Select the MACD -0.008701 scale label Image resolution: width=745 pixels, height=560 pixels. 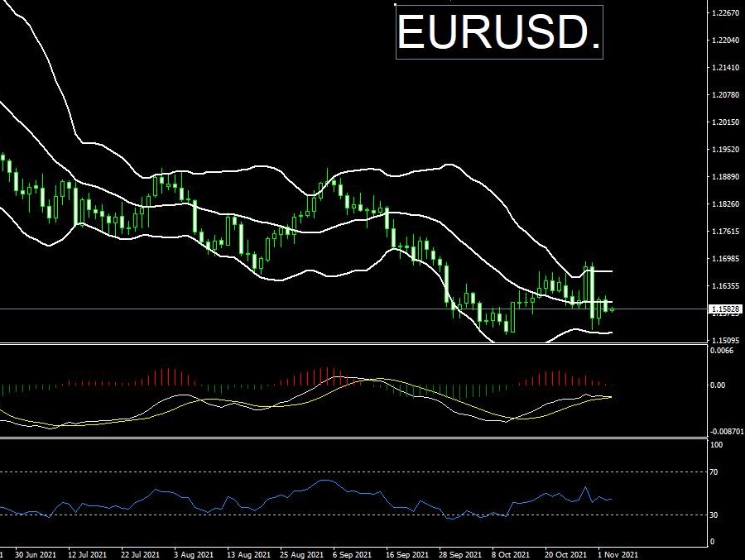click(x=728, y=432)
